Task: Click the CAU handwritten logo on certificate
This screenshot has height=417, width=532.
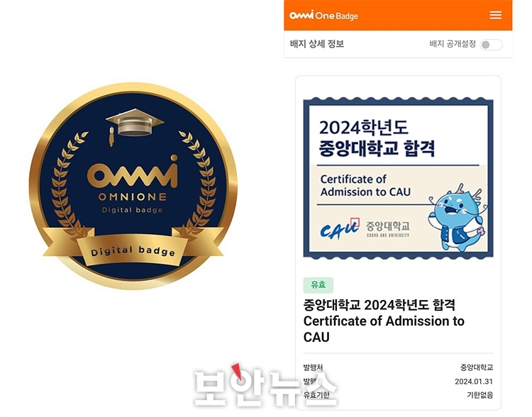Action: tap(340, 229)
